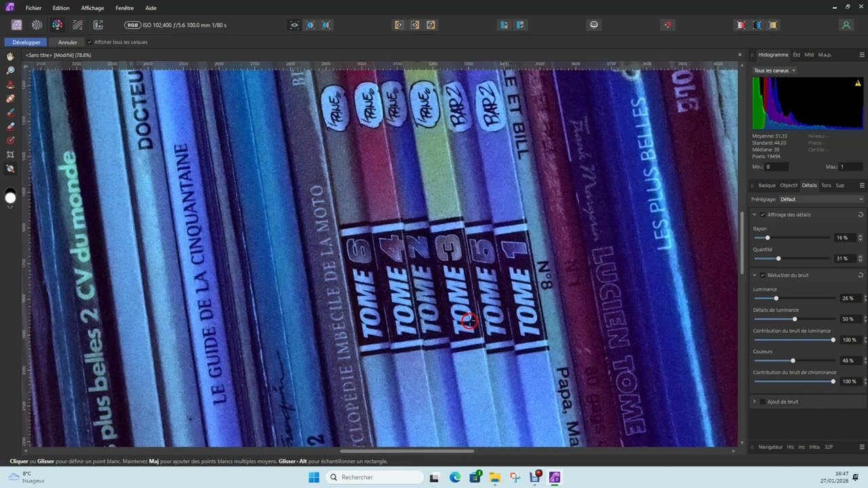Click the Min histogram input field
Screen dimensions: 868x488
[776, 167]
